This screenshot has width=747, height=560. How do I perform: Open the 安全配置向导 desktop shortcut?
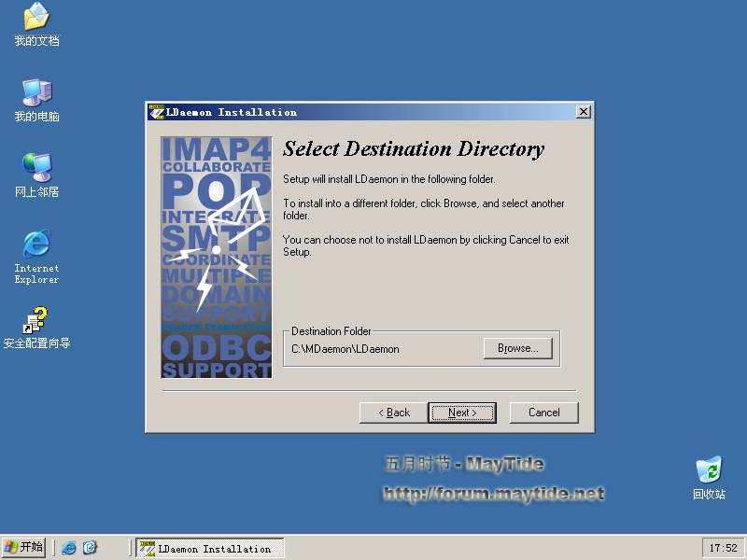(36, 320)
